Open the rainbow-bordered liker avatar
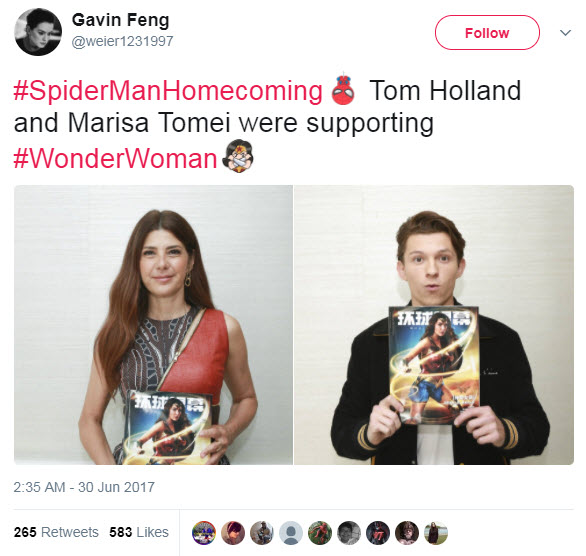 204,532
